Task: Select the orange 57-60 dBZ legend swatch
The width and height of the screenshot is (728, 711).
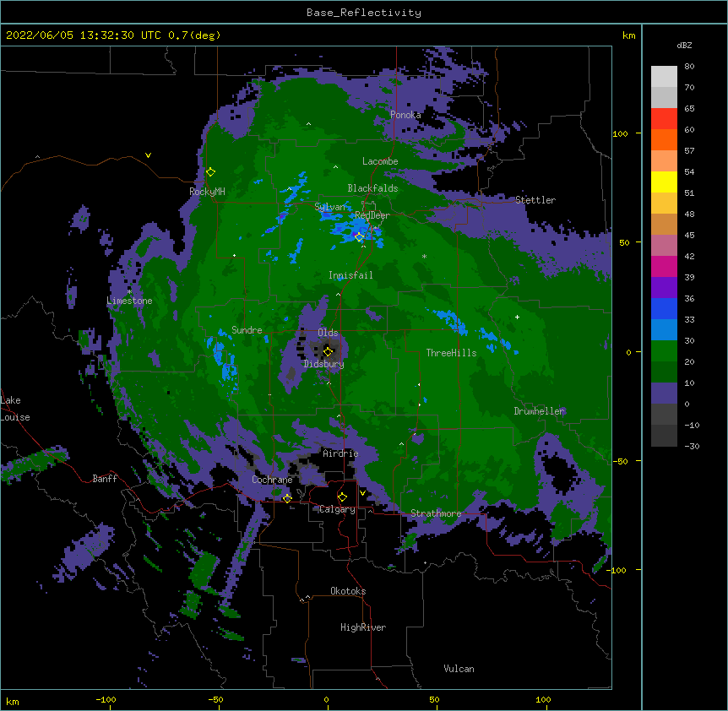Action: click(664, 139)
